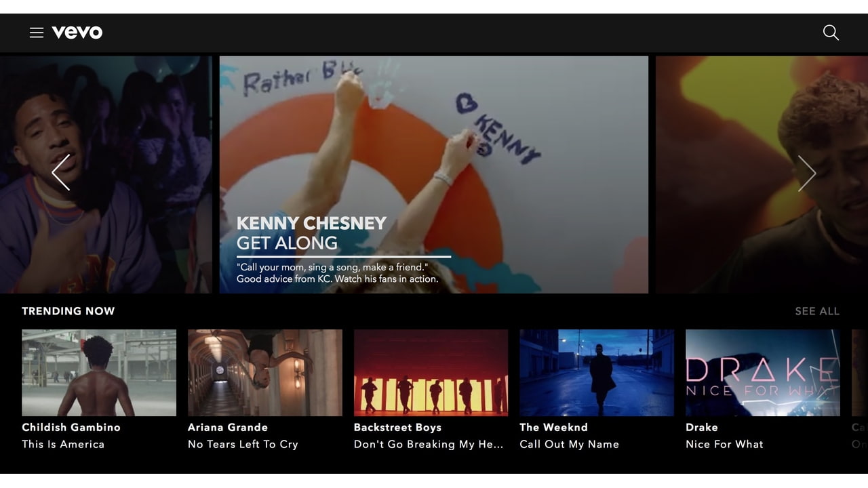Click the Ariana Grande artist name

point(227,427)
